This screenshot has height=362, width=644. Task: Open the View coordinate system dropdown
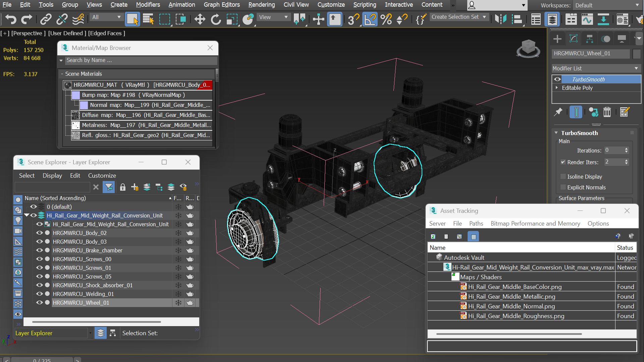(x=273, y=17)
